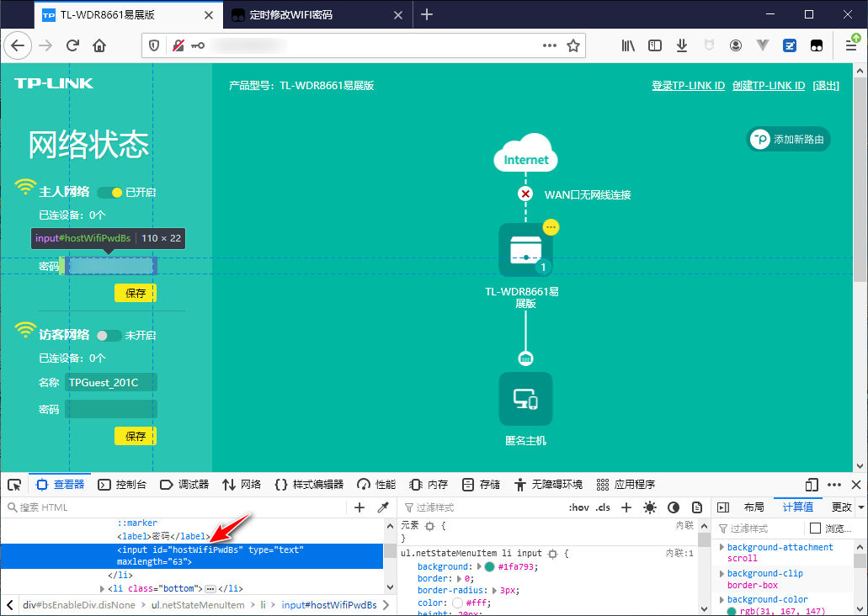Open the Firefox account avatar icon

click(x=736, y=45)
